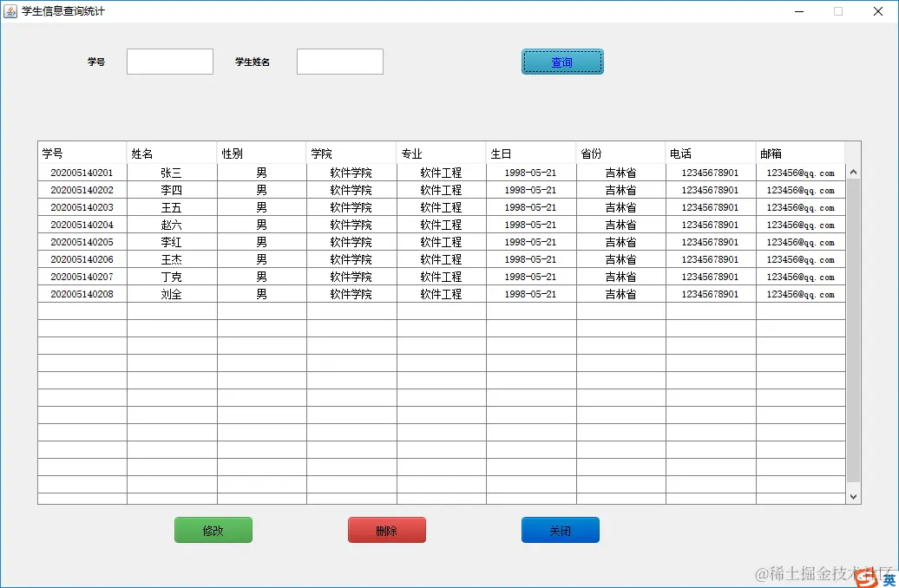Click the Sogou input method tray icon
This screenshot has height=588, width=899.
click(866, 578)
